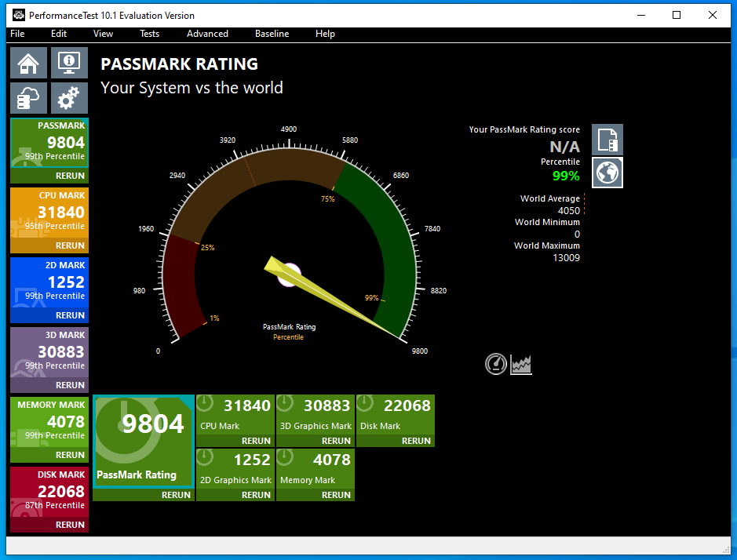Click the 2D Graphics Mark 1252 tile
The width and height of the screenshot is (737, 560).
pos(235,468)
